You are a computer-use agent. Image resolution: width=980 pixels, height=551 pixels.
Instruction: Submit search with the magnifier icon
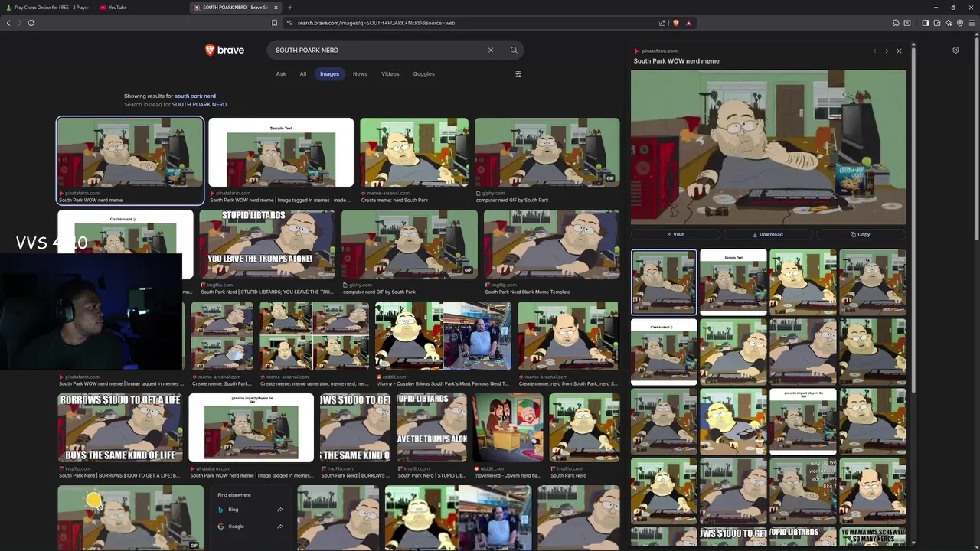[514, 50]
